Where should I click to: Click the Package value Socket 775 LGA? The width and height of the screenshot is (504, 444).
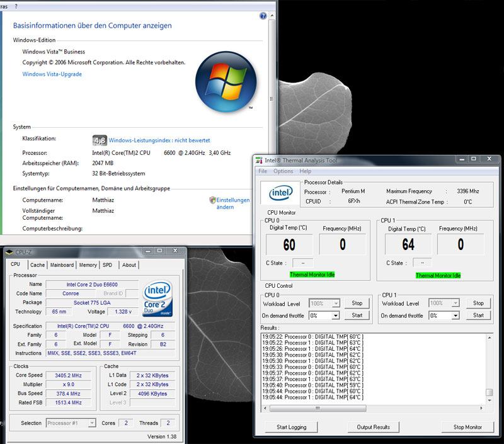[92, 303]
